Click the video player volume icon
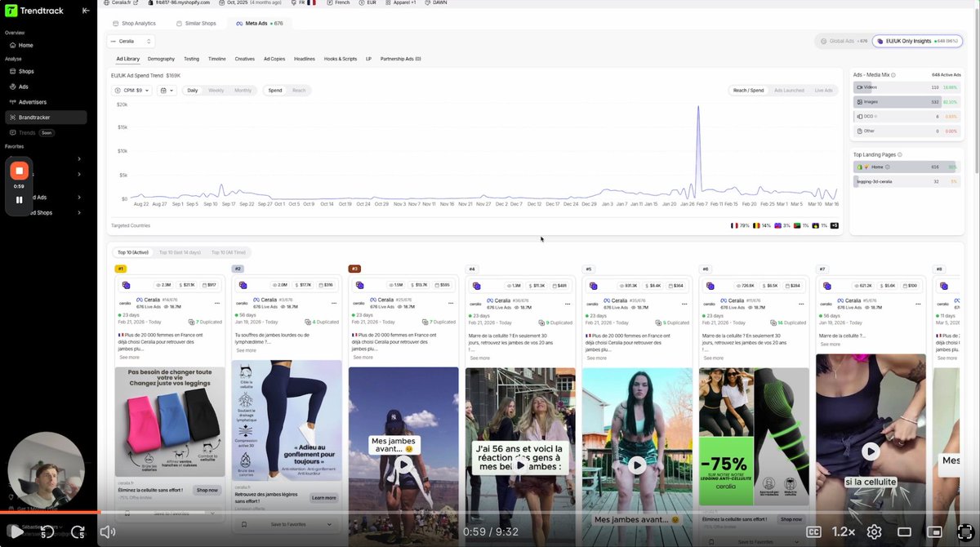The width and height of the screenshot is (980, 547). 107,531
